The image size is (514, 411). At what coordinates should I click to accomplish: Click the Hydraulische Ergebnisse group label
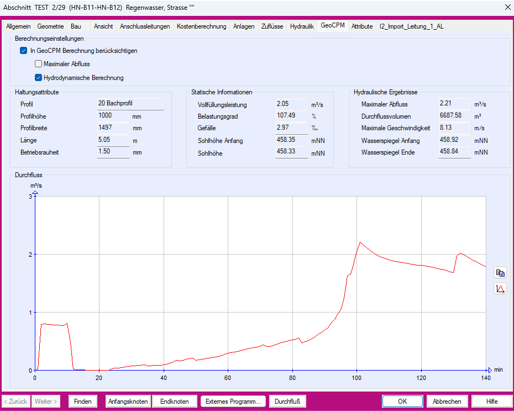(x=385, y=92)
